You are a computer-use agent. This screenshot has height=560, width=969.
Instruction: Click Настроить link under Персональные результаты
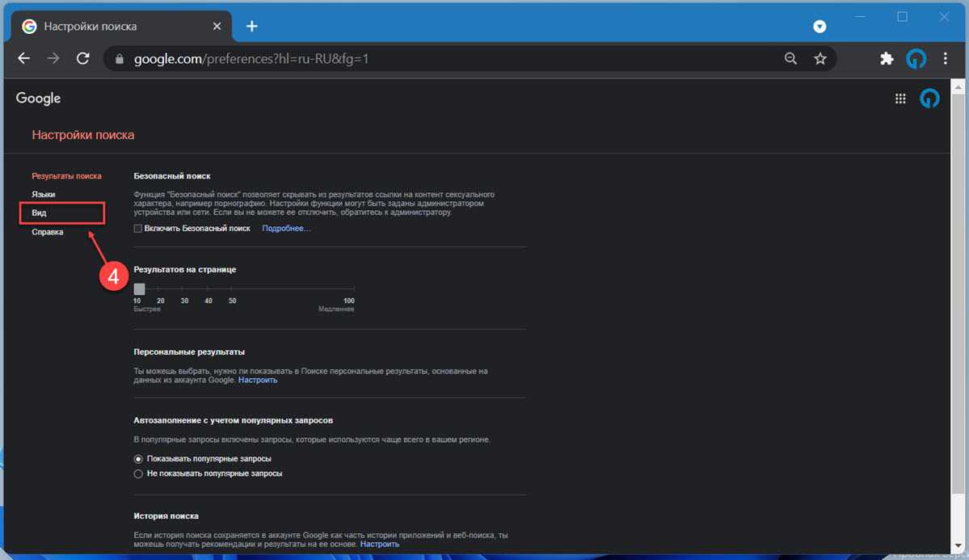(x=258, y=380)
